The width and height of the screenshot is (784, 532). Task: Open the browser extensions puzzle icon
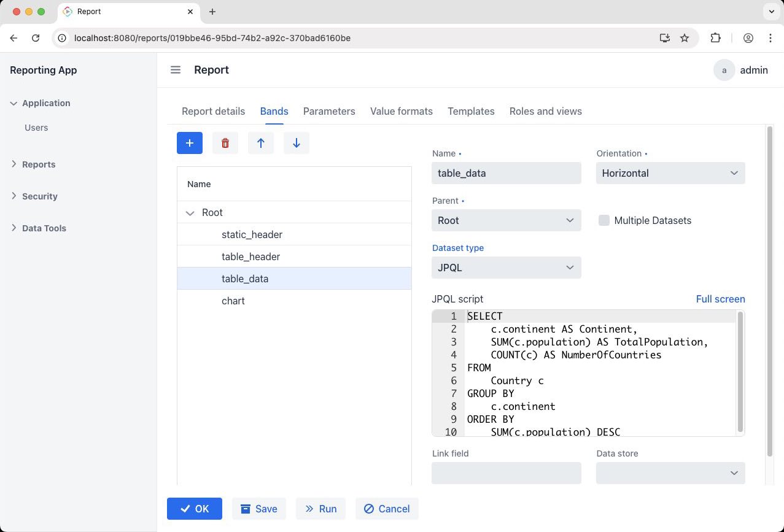click(715, 38)
